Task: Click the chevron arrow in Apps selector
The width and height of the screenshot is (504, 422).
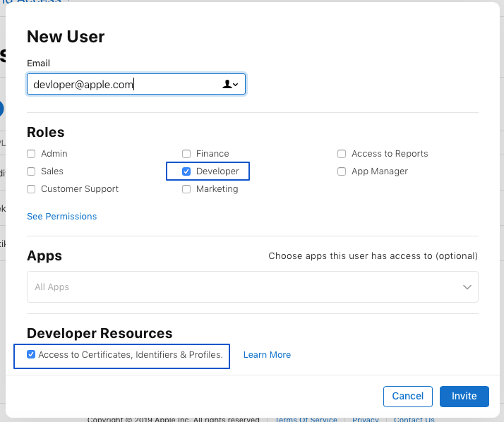Action: coord(467,287)
